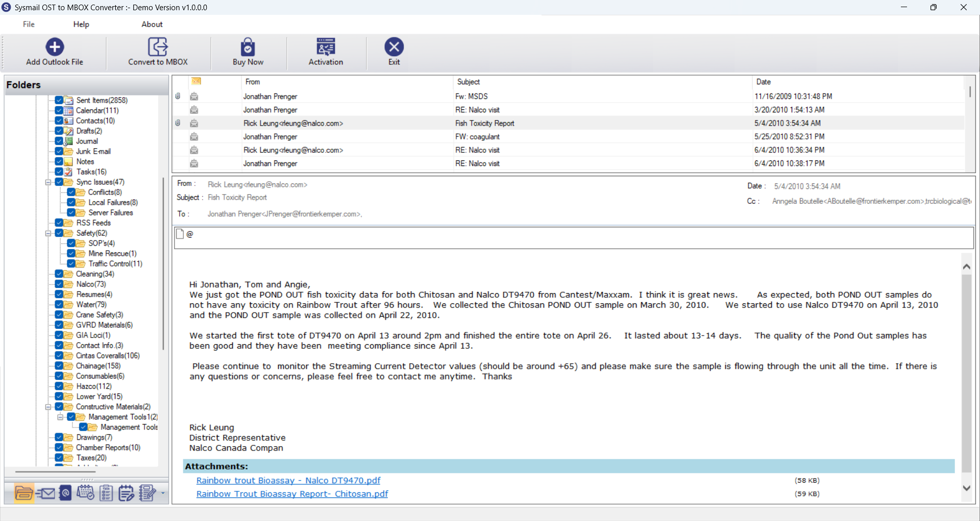Open the Help menu
980x521 pixels.
81,25
